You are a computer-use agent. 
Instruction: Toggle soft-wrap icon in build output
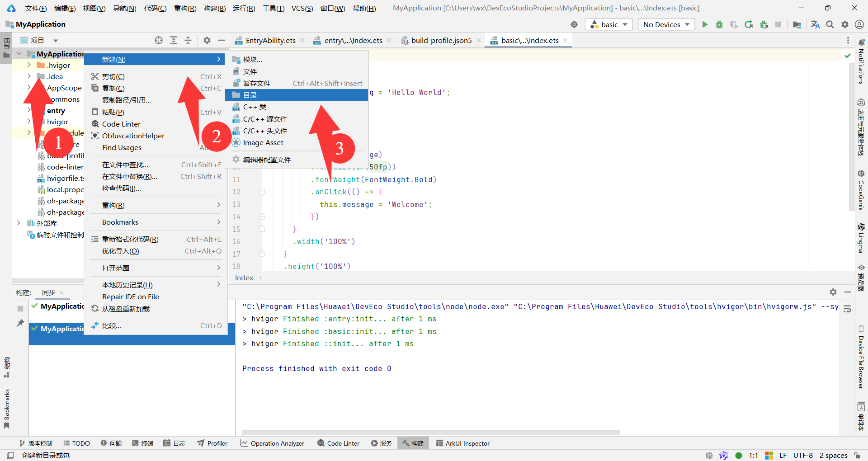click(x=847, y=309)
